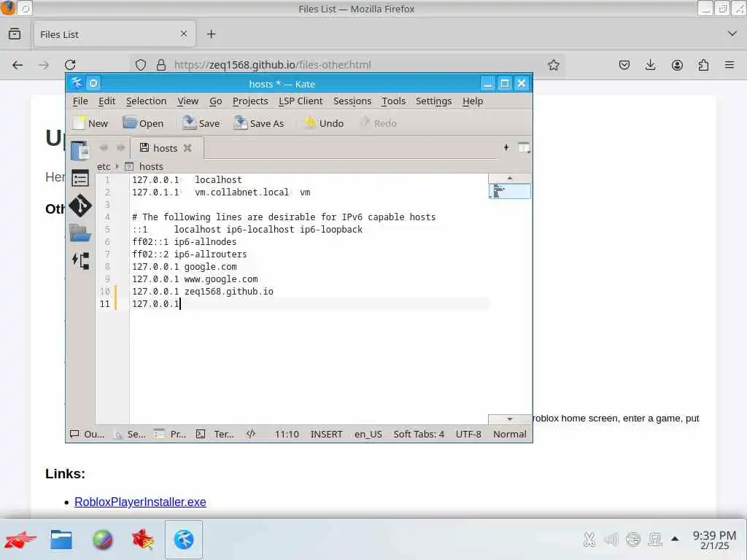Image resolution: width=747 pixels, height=560 pixels.
Task: Open Soft Tabs: 4 indentation options
Action: (x=419, y=435)
